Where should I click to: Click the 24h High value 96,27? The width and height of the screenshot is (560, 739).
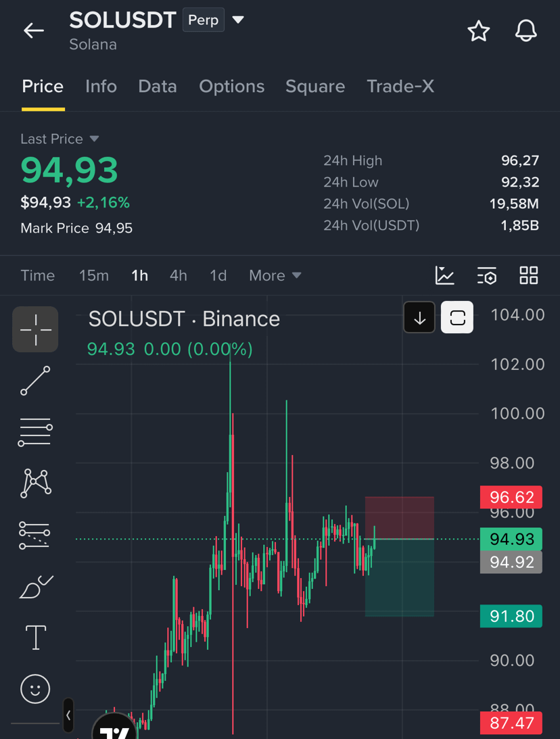pos(520,161)
